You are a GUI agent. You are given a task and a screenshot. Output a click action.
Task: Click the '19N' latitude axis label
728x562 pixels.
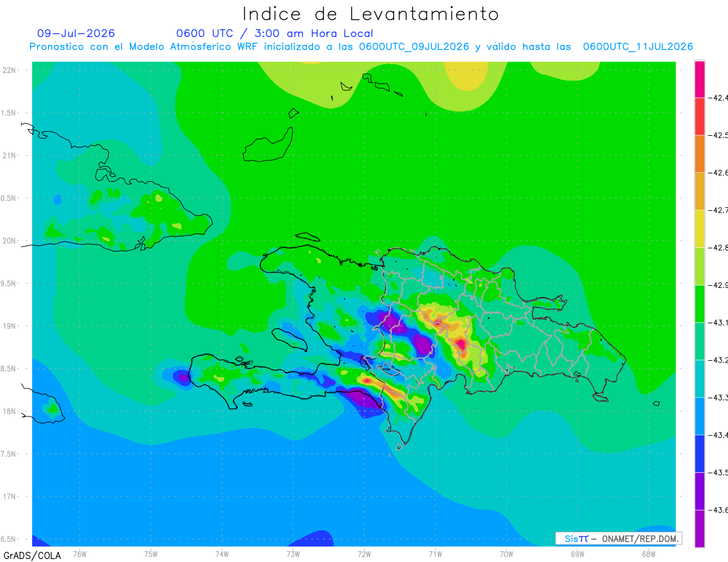pos(9,326)
